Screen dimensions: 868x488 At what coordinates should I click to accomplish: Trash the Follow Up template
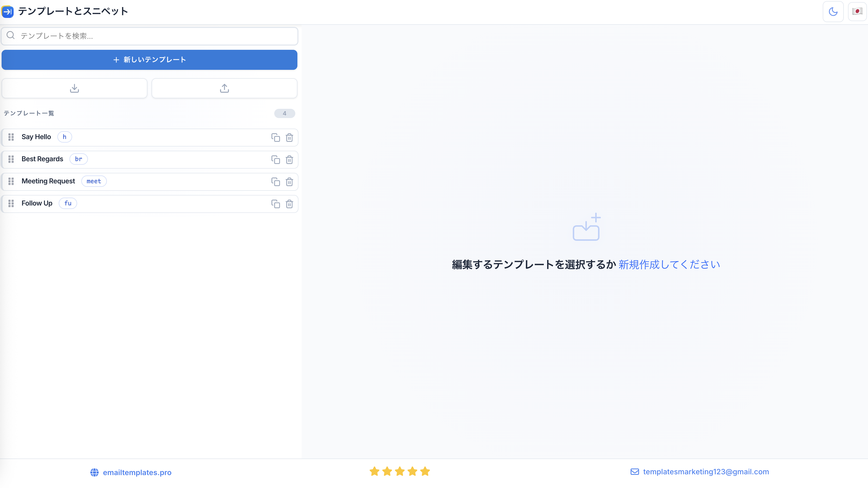[x=289, y=204]
